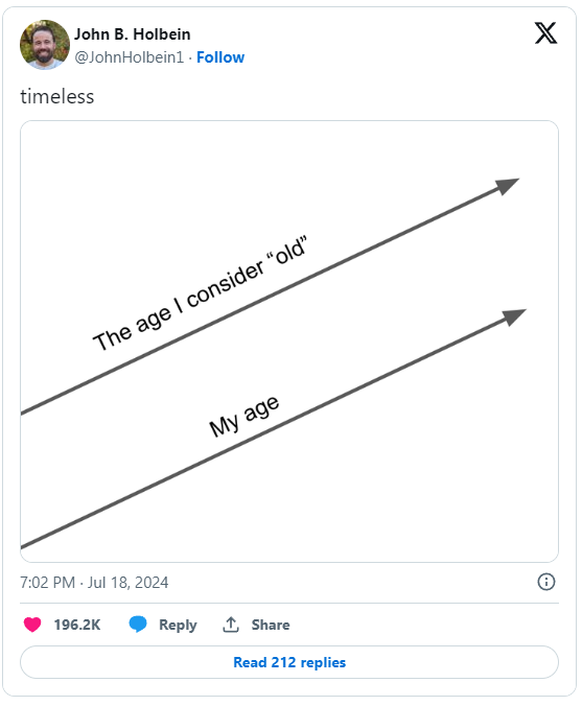The height and width of the screenshot is (706, 582).
Task: Open Read 212 replies
Action: point(289,662)
